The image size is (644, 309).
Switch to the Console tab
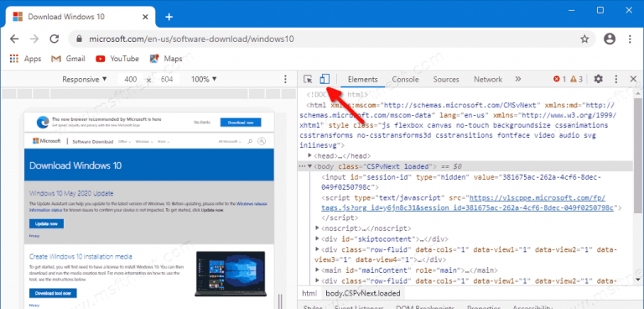[x=405, y=80]
